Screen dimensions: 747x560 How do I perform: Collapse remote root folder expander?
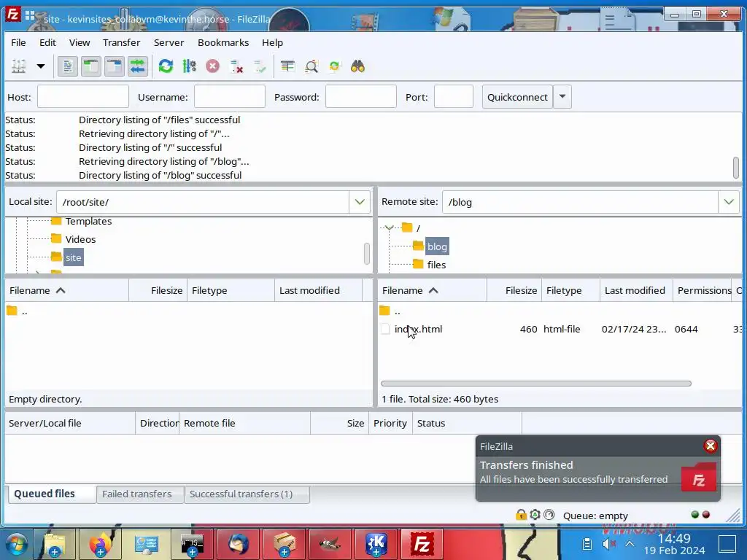coord(390,227)
